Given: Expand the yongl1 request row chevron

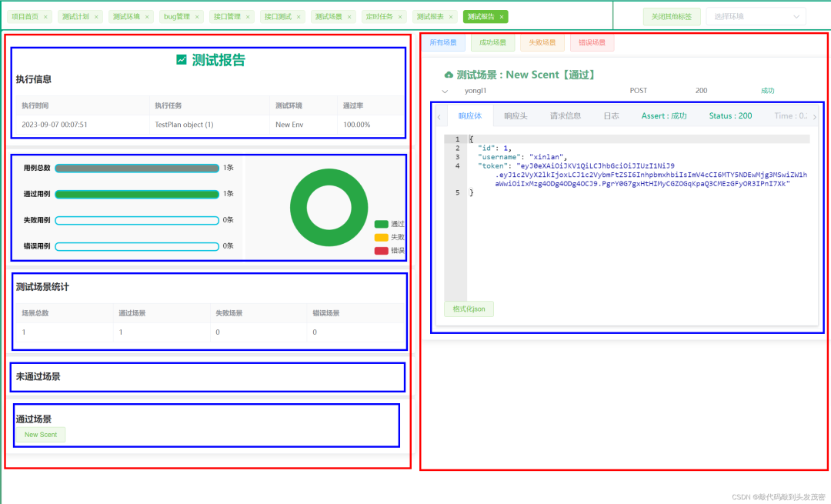Looking at the screenshot, I should (446, 91).
